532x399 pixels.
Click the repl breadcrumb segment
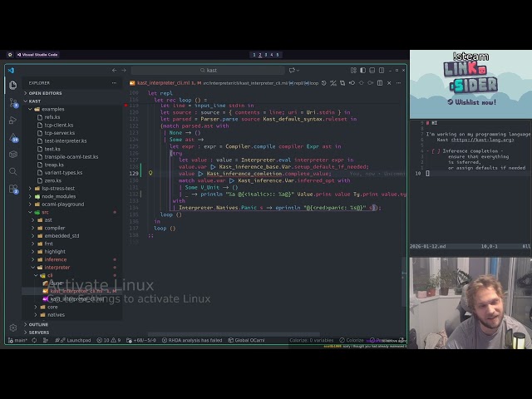[x=297, y=83]
